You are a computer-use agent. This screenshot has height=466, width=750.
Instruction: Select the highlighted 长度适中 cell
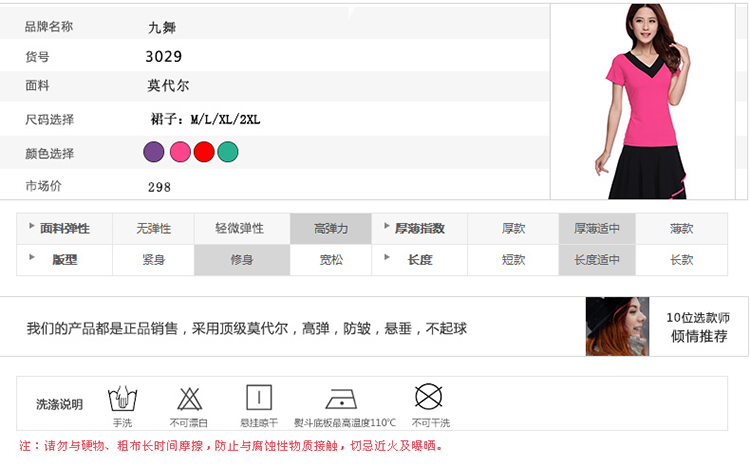pos(597,260)
